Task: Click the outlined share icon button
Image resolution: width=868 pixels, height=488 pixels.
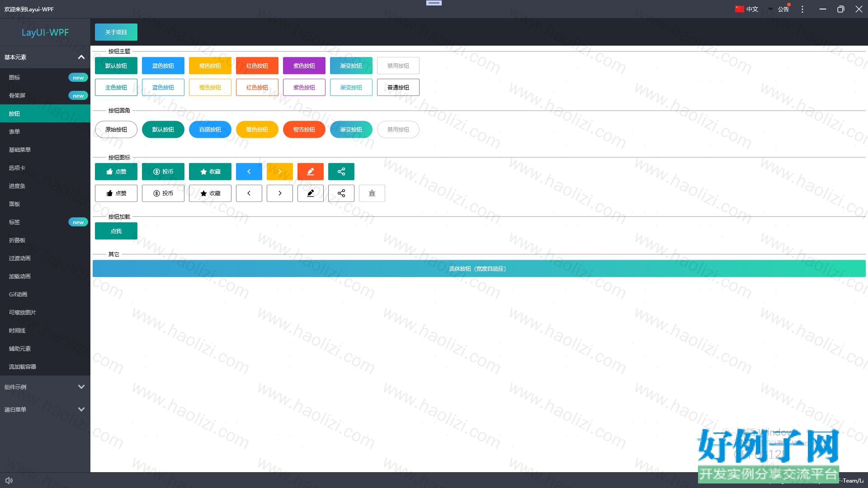Action: click(x=341, y=193)
